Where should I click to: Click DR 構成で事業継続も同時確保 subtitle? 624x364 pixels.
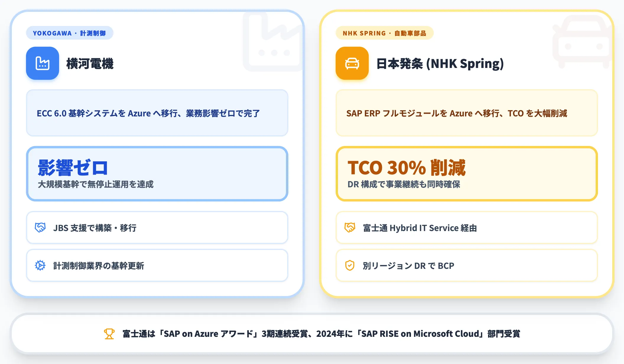(404, 184)
